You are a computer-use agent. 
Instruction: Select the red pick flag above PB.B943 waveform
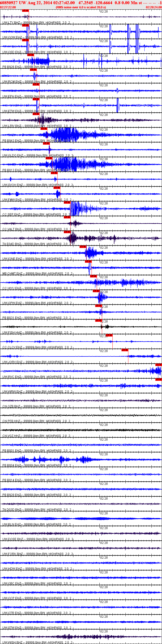coord(43,129)
